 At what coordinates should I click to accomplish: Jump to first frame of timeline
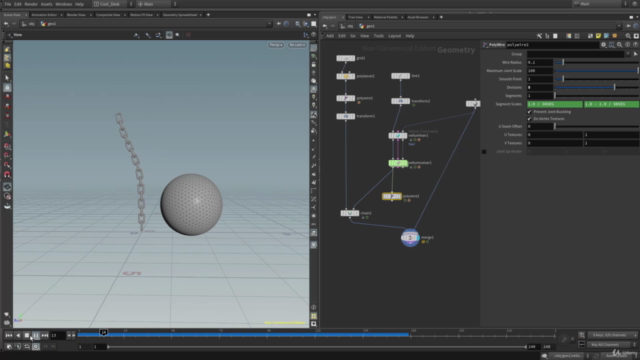(9, 336)
